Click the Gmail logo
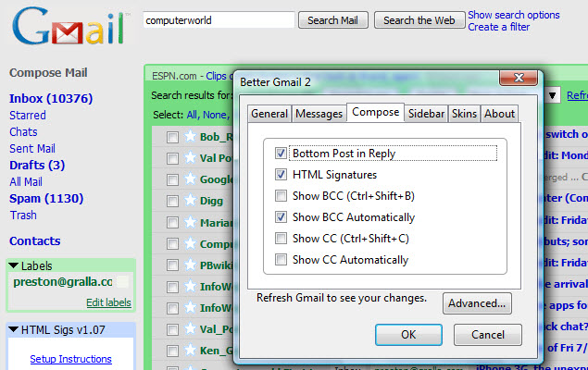 [69, 28]
